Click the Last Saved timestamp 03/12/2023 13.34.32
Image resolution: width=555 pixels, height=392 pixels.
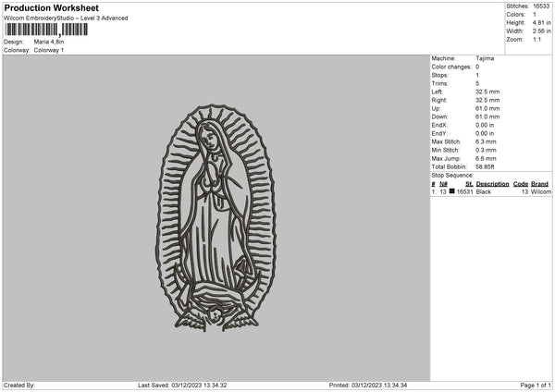click(199, 386)
